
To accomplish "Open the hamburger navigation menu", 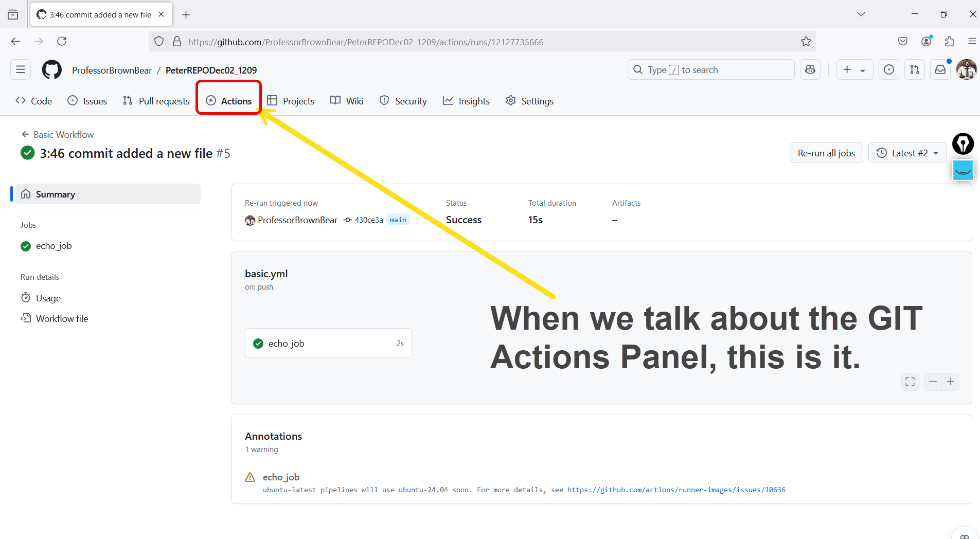I will 21,69.
